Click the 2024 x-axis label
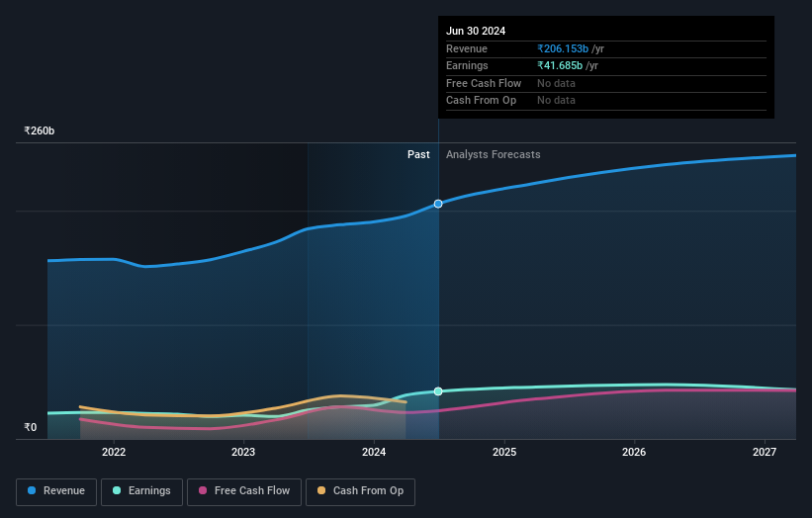 pyautogui.click(x=374, y=453)
